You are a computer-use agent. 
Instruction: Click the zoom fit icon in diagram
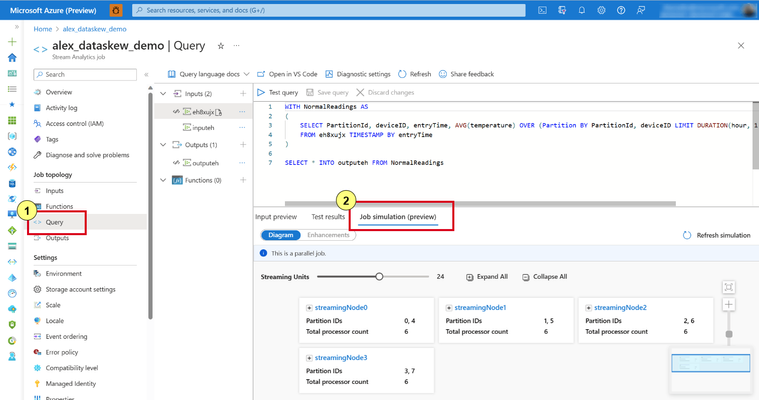coord(729,287)
